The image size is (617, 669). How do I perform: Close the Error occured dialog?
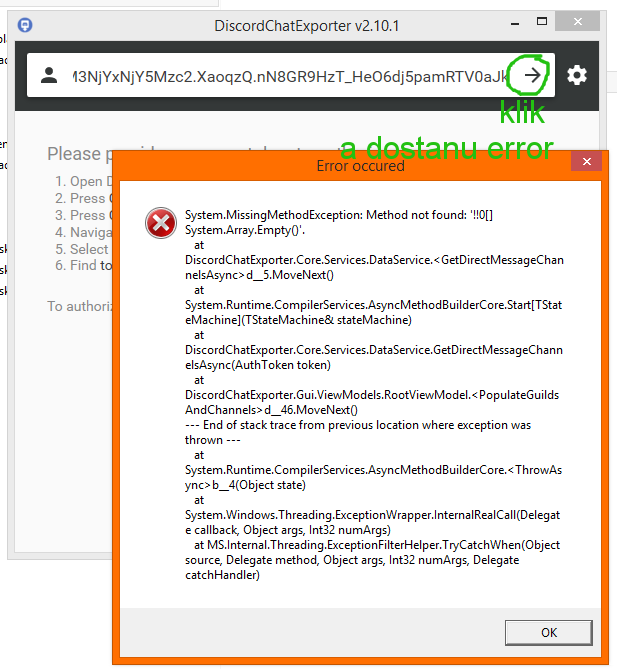pyautogui.click(x=587, y=161)
